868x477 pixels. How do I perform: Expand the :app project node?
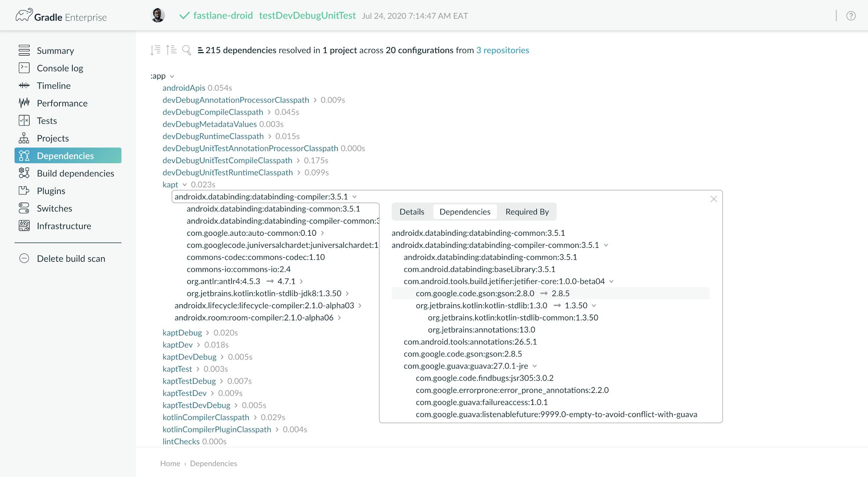(x=171, y=76)
